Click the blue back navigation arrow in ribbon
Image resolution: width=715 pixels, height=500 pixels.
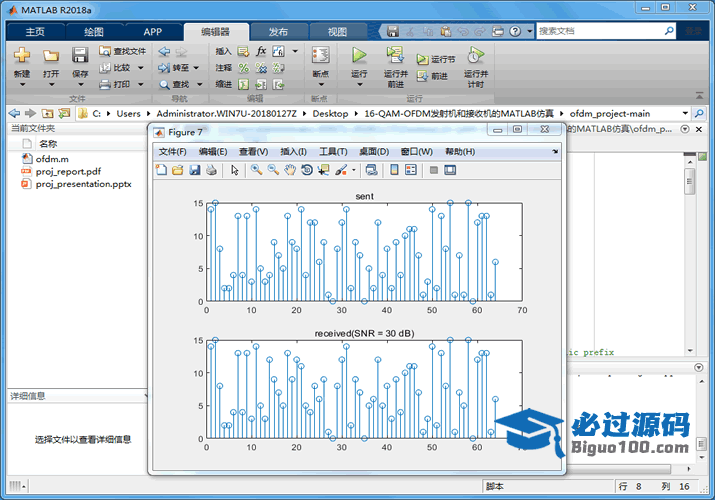point(164,52)
